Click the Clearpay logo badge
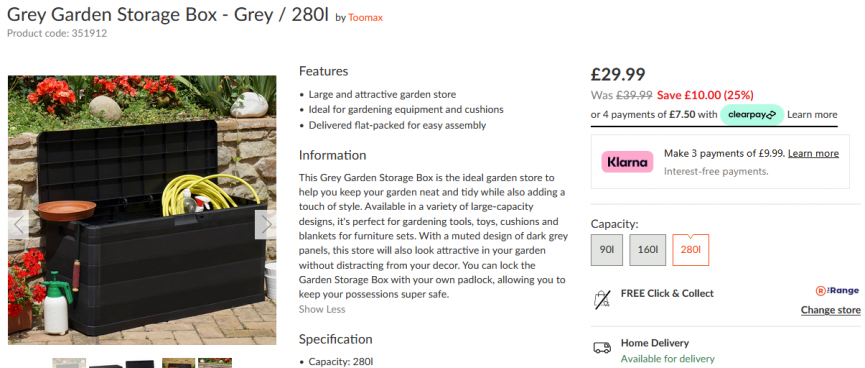The height and width of the screenshot is (368, 865). coord(752,115)
